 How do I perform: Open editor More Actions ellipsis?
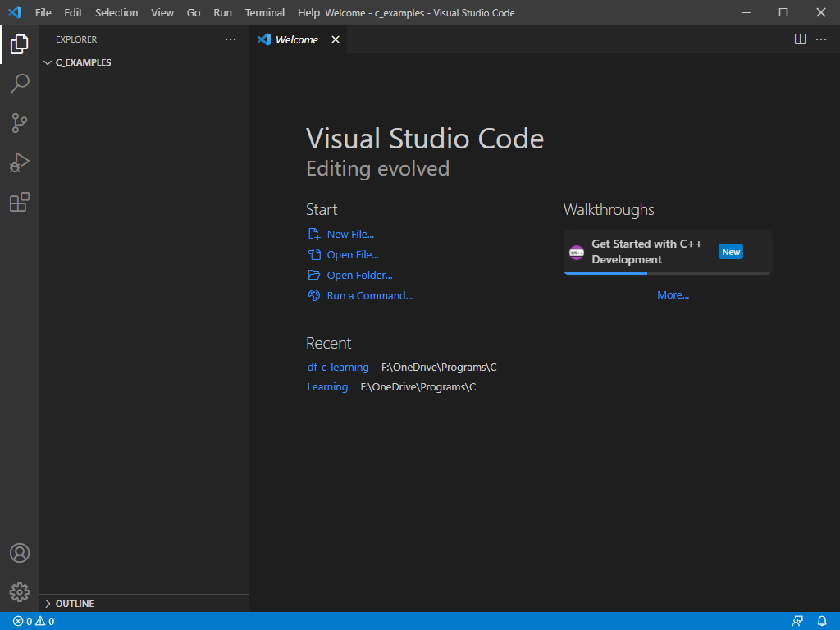point(821,39)
